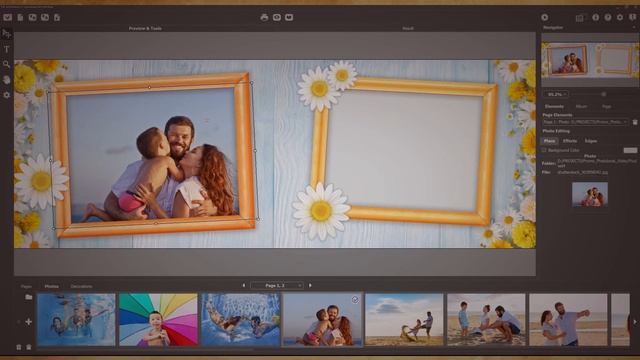
Task: Select the Text tool
Action: 7,49
